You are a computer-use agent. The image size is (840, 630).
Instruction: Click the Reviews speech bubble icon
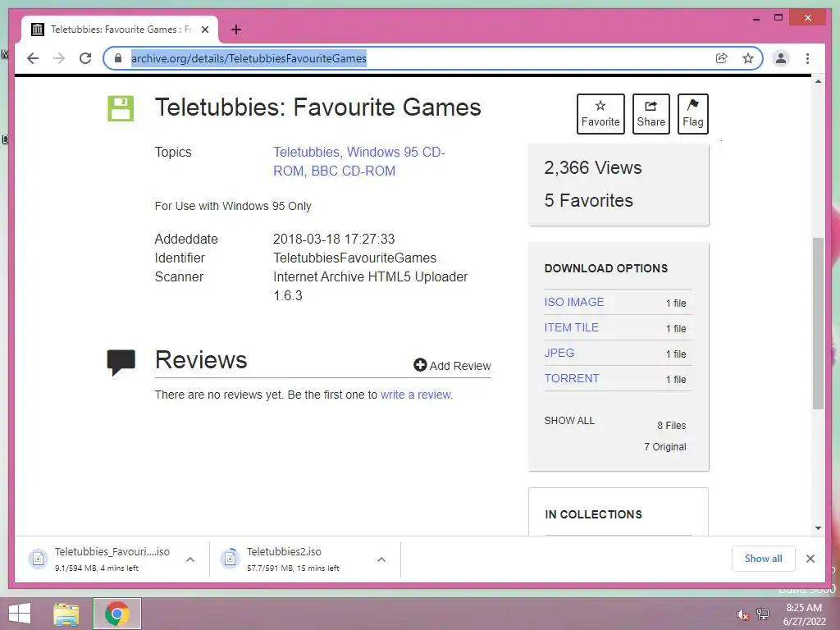point(121,362)
